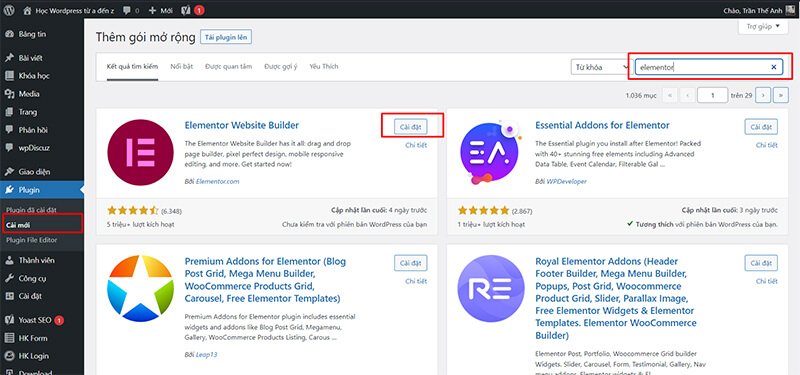Open Royal Elementor Addons title link

coord(615,298)
